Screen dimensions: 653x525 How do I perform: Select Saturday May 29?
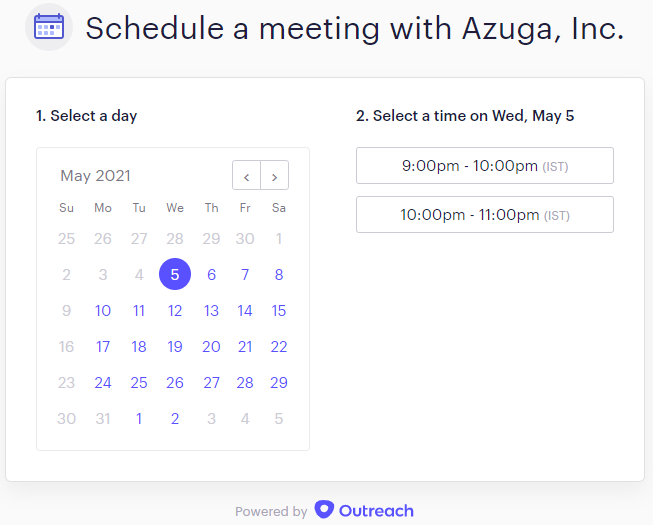[x=279, y=383]
